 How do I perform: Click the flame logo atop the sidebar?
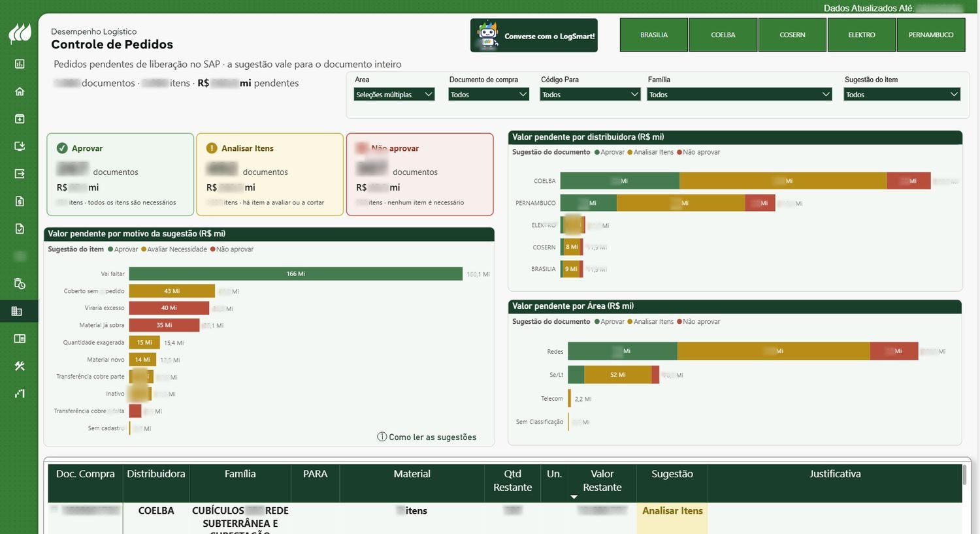pyautogui.click(x=20, y=33)
